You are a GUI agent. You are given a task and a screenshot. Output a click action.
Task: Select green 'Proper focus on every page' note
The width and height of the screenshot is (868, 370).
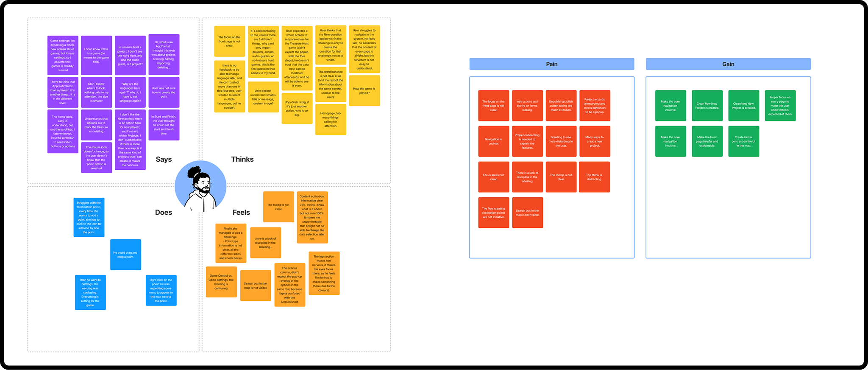(780, 106)
